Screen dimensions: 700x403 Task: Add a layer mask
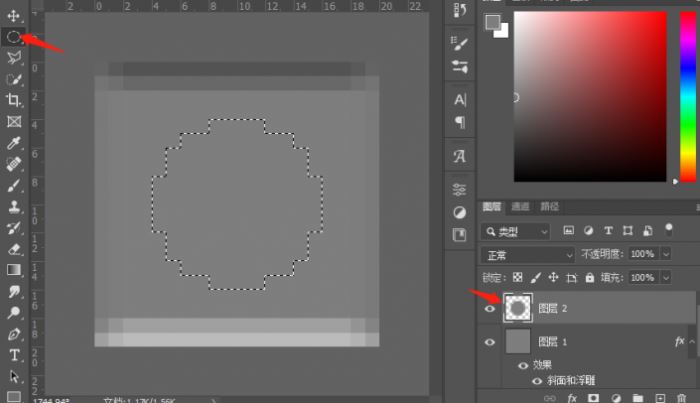point(593,398)
